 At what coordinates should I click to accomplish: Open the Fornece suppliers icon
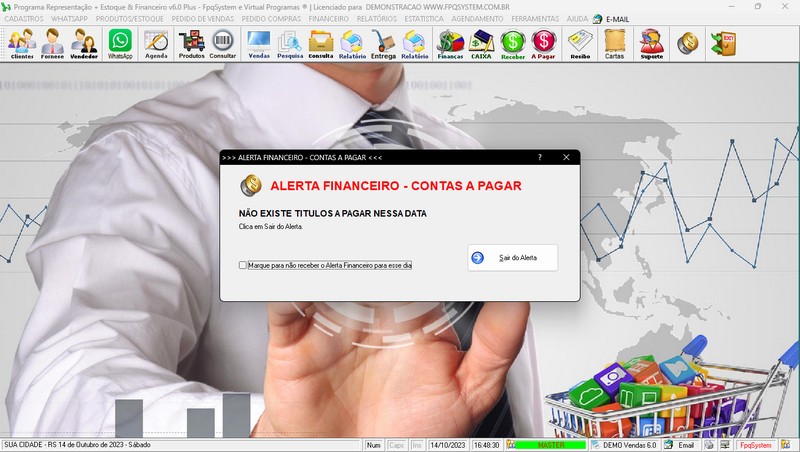click(x=53, y=44)
